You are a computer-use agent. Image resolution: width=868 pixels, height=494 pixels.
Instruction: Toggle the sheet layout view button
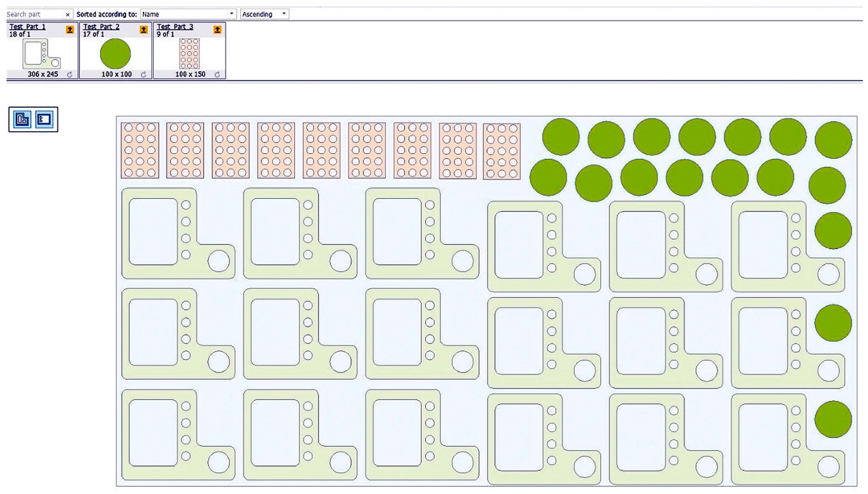coord(44,120)
